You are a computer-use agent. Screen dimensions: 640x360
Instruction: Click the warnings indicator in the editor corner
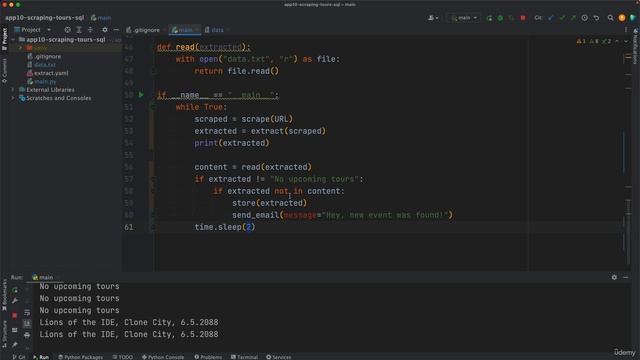594,41
